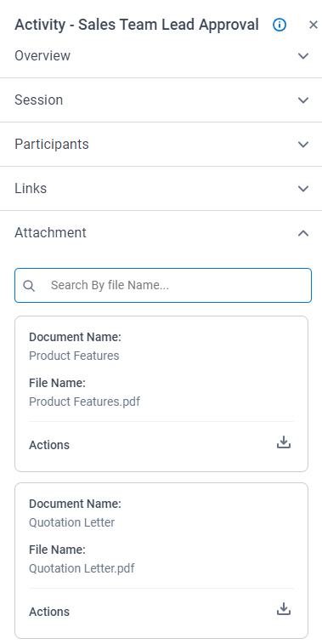Download the Product Features.pdf attachment

(x=284, y=442)
